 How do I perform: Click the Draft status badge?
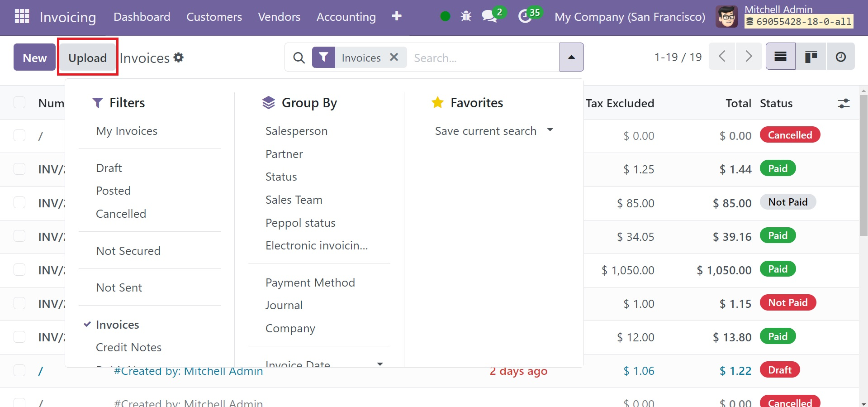pyautogui.click(x=780, y=370)
